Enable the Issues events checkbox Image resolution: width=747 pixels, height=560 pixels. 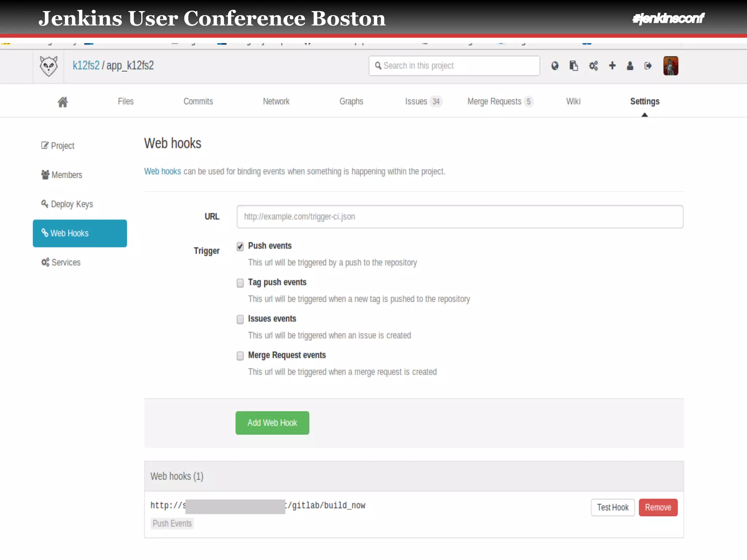240,319
